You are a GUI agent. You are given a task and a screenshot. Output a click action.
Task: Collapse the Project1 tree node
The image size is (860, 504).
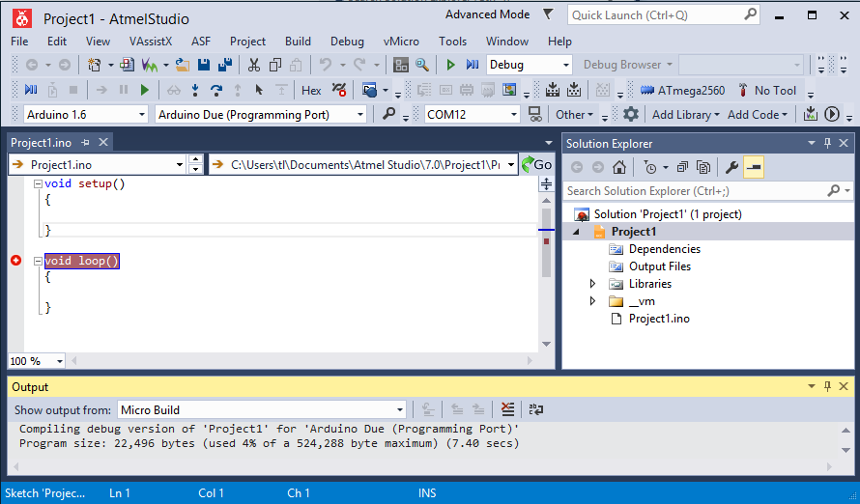pyautogui.click(x=576, y=232)
